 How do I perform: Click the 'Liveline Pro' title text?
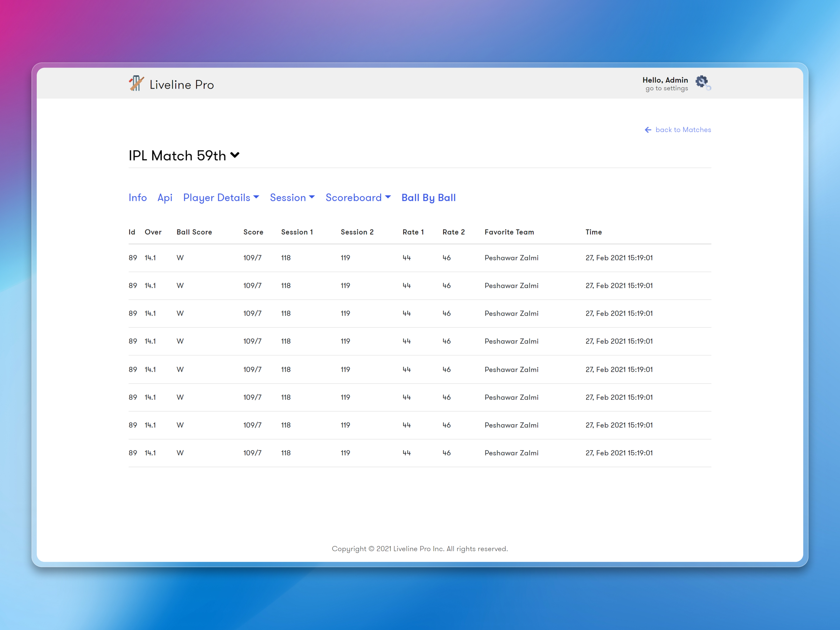(x=182, y=84)
